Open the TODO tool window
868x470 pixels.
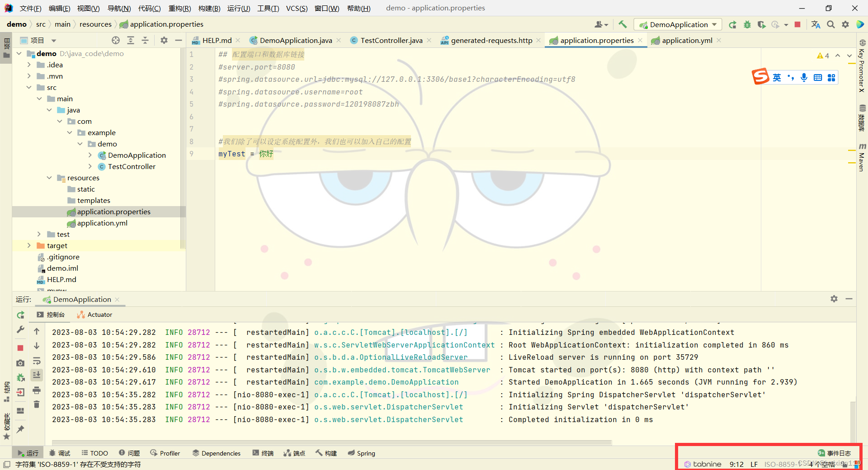point(94,453)
